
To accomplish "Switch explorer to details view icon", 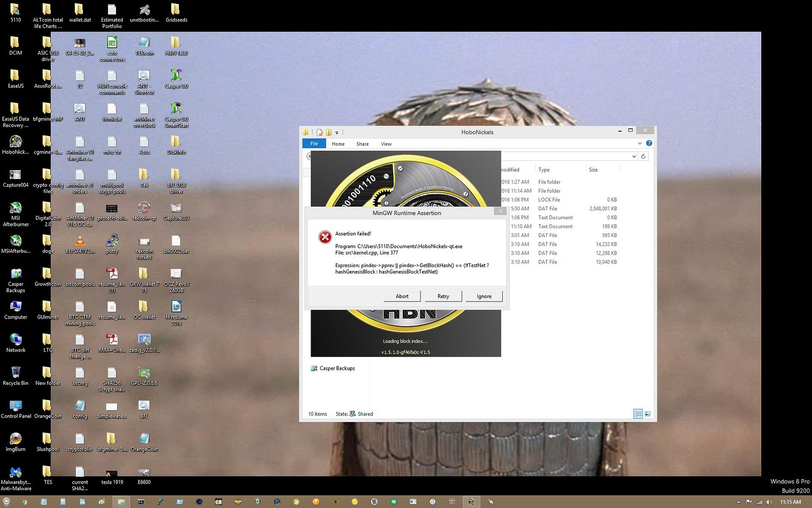I will click(x=638, y=414).
